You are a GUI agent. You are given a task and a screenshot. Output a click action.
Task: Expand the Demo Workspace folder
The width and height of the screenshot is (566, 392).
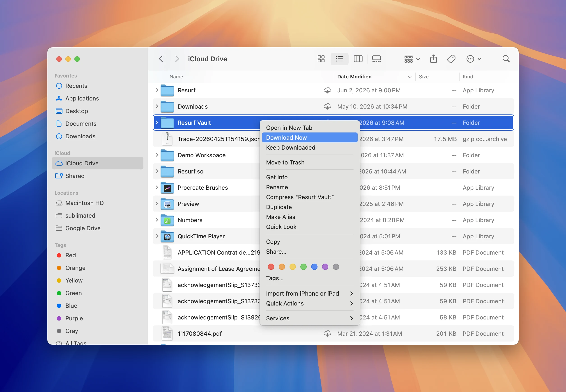(x=157, y=155)
